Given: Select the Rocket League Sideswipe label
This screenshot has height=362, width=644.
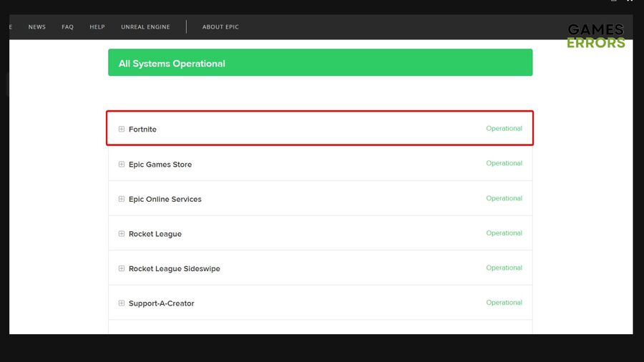Looking at the screenshot, I should click(x=175, y=268).
